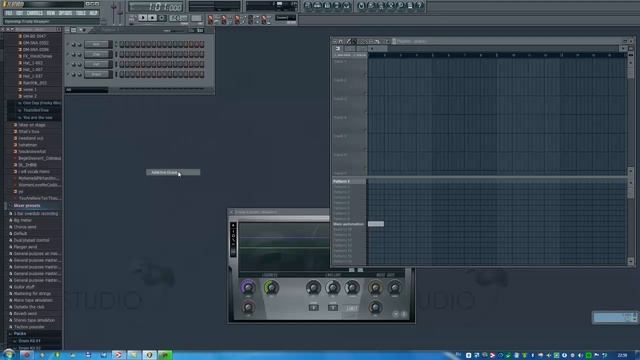This screenshot has width=640, height=360.
Task: Open the graph editor icon in the sequencer header
Action: click(200, 31)
